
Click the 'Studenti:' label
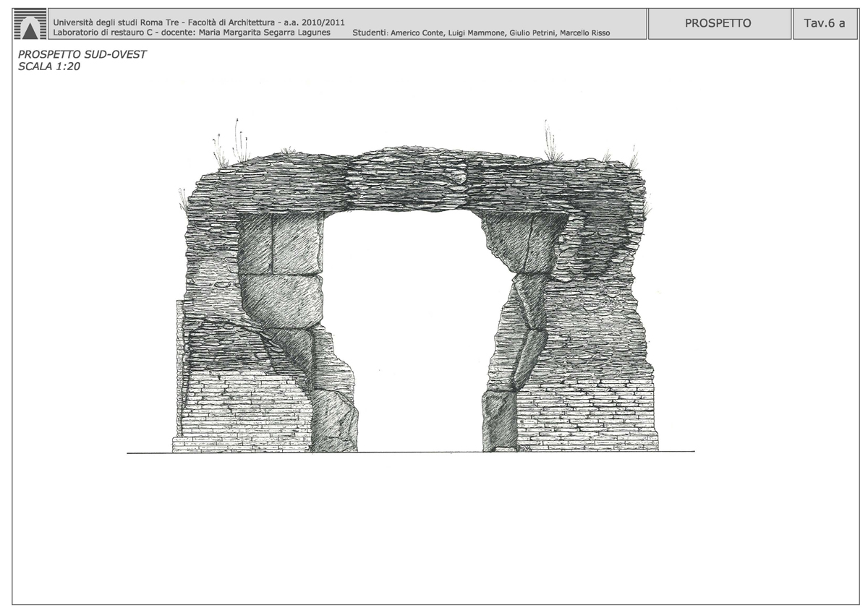click(369, 34)
